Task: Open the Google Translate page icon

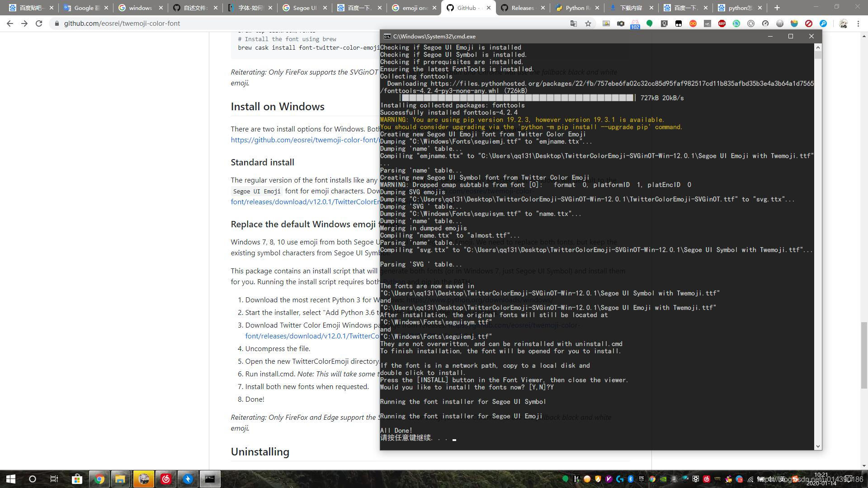Action: pyautogui.click(x=574, y=23)
